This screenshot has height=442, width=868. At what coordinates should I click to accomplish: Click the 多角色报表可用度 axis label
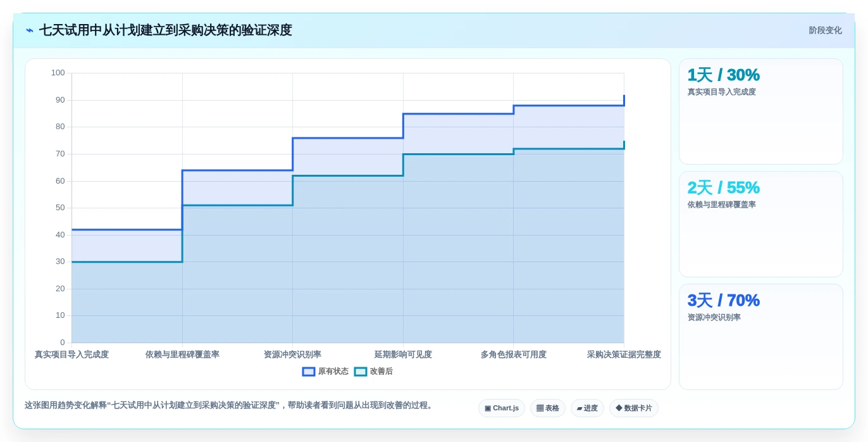(513, 355)
